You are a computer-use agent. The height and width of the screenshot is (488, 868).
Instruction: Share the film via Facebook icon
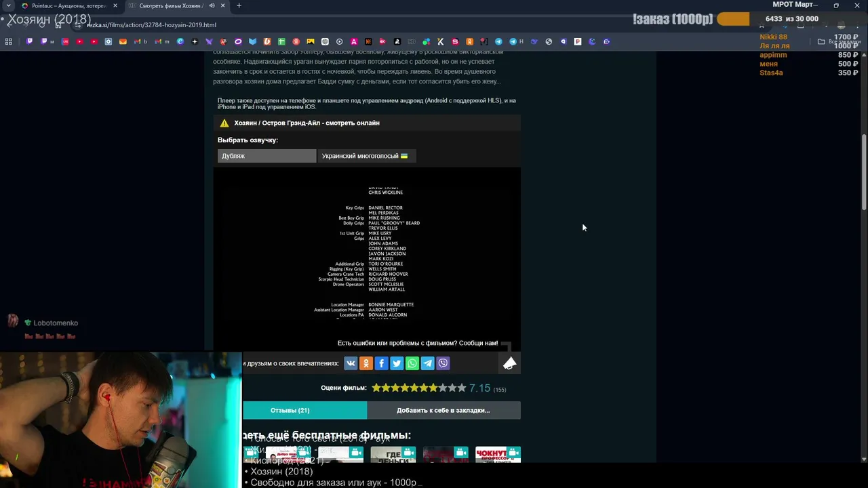381,363
